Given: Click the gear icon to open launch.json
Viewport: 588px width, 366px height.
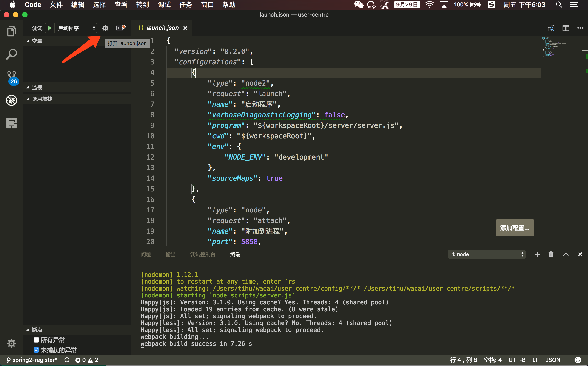Looking at the screenshot, I should click(105, 28).
